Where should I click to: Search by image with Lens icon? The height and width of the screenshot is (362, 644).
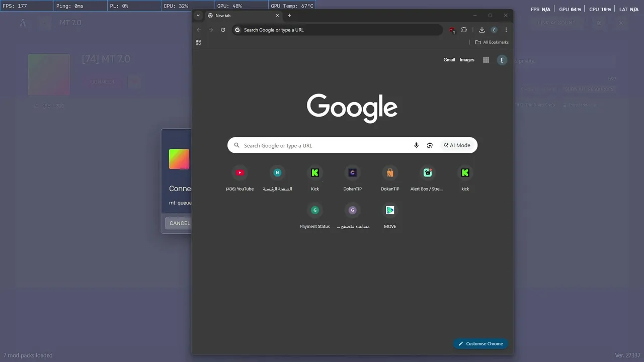click(430, 145)
